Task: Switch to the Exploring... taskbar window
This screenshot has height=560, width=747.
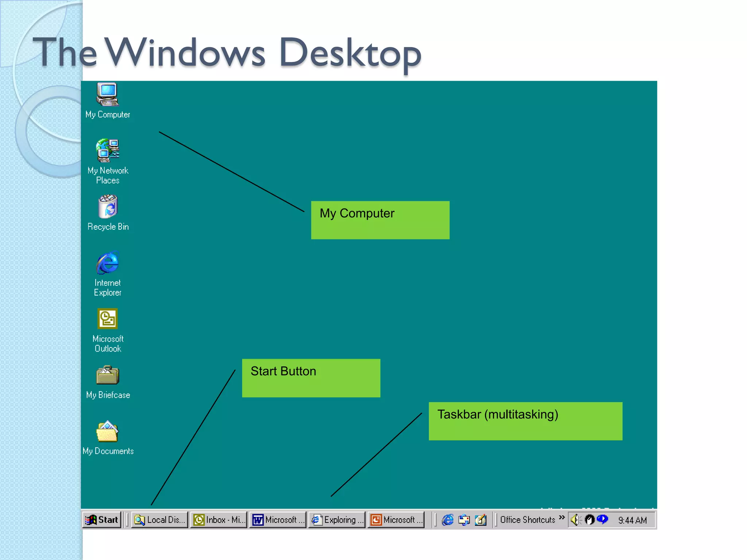Action: [x=337, y=520]
